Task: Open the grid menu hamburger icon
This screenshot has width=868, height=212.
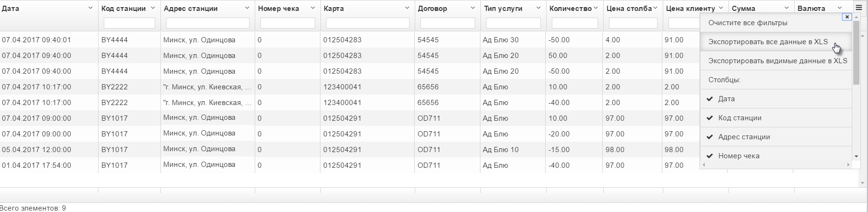Action: pyautogui.click(x=858, y=8)
